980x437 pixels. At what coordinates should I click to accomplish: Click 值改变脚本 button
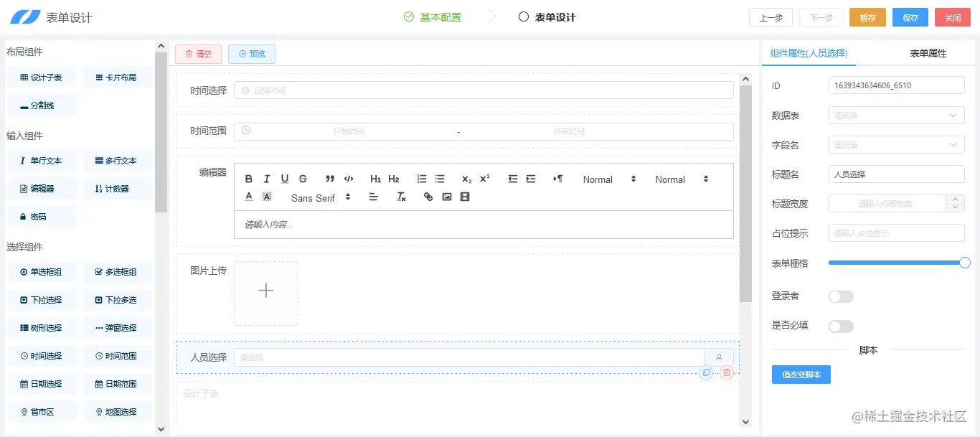801,375
